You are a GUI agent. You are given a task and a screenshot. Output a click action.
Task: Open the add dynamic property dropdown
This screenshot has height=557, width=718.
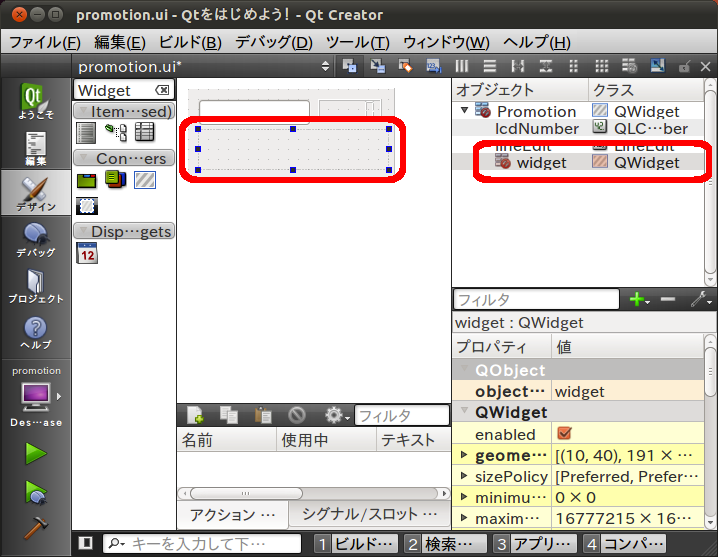pyautogui.click(x=637, y=299)
